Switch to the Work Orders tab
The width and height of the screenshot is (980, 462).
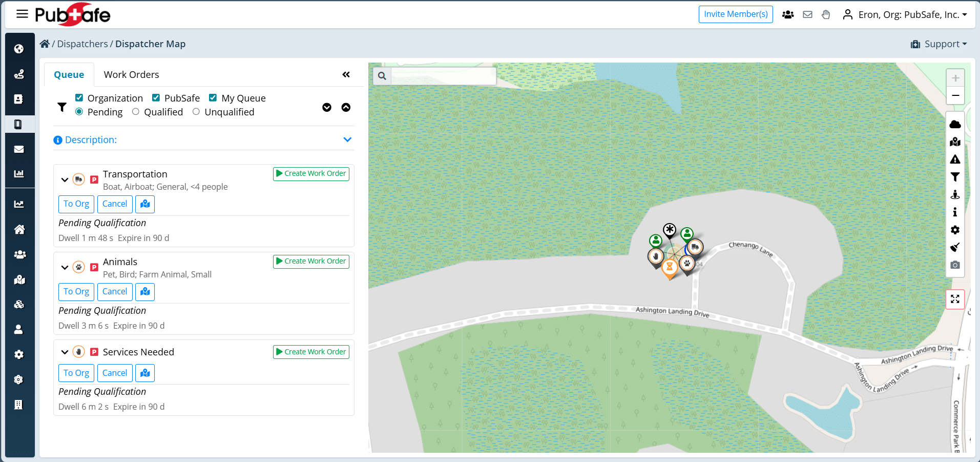(131, 75)
